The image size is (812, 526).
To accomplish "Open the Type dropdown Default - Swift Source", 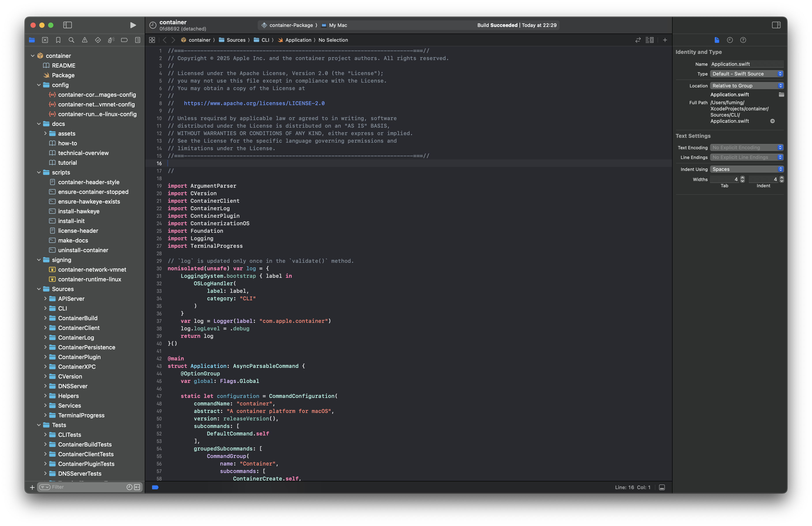I will [x=747, y=74].
